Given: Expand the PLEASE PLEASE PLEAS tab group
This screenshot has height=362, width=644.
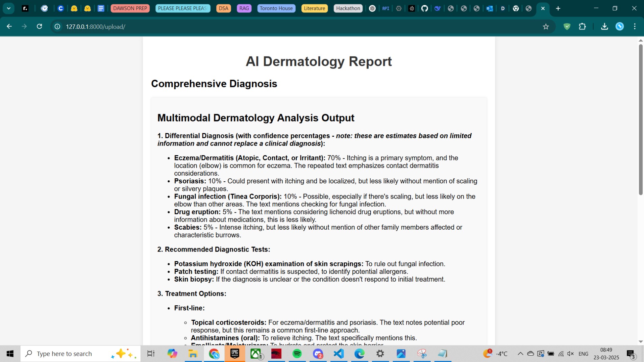Looking at the screenshot, I should pyautogui.click(x=182, y=8).
